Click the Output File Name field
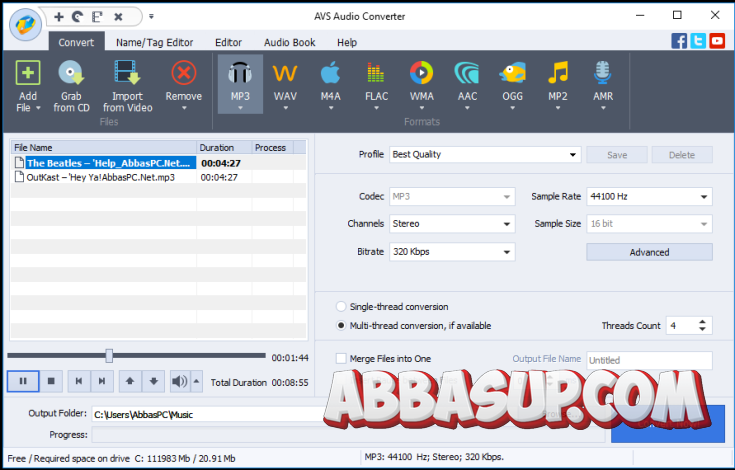Screen dimensions: 735x470 [x=649, y=360]
